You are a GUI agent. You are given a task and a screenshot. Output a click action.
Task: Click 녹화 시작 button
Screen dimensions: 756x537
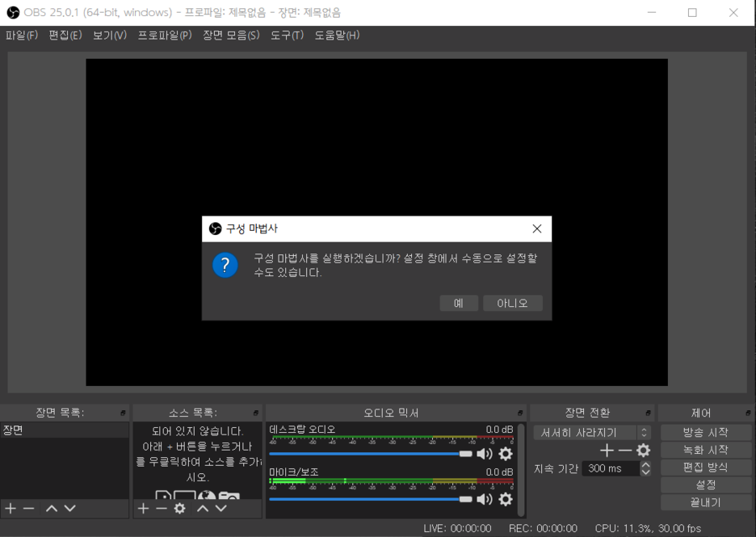point(705,450)
